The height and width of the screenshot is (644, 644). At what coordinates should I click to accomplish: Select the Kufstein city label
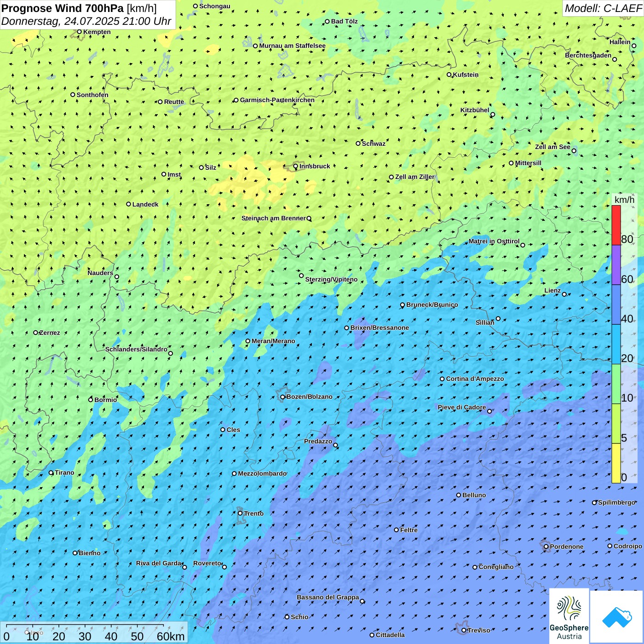[x=466, y=75]
